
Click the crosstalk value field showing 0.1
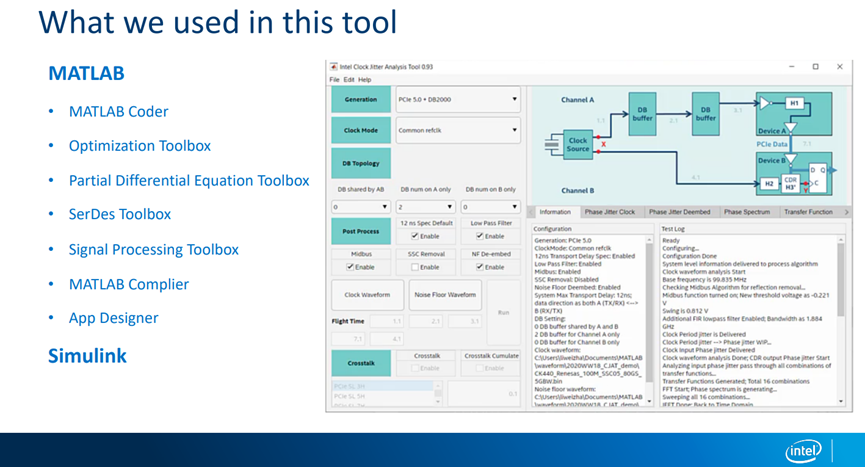click(x=484, y=394)
